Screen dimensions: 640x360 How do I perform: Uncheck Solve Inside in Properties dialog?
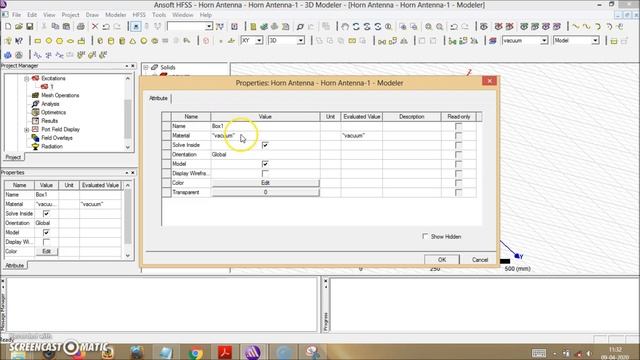265,145
